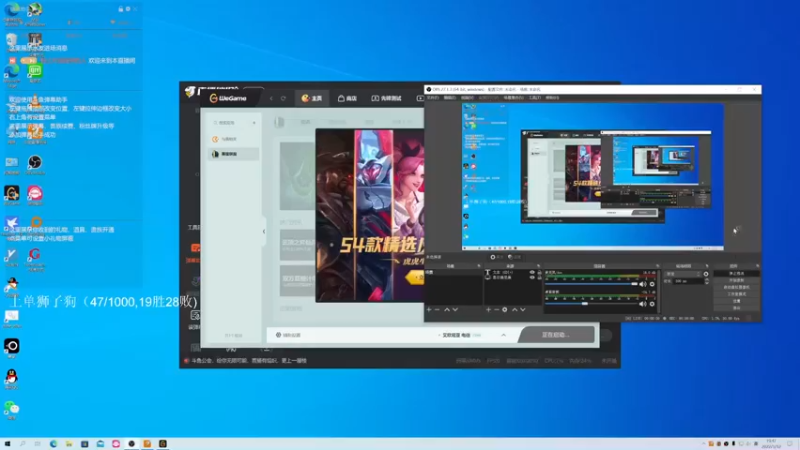Refresh the WeGame page
Viewport: 800px width, 450px height.
[283, 98]
